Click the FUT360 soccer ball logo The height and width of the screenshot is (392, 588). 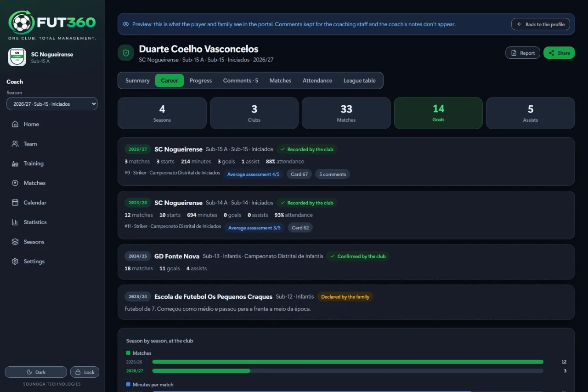point(21,22)
